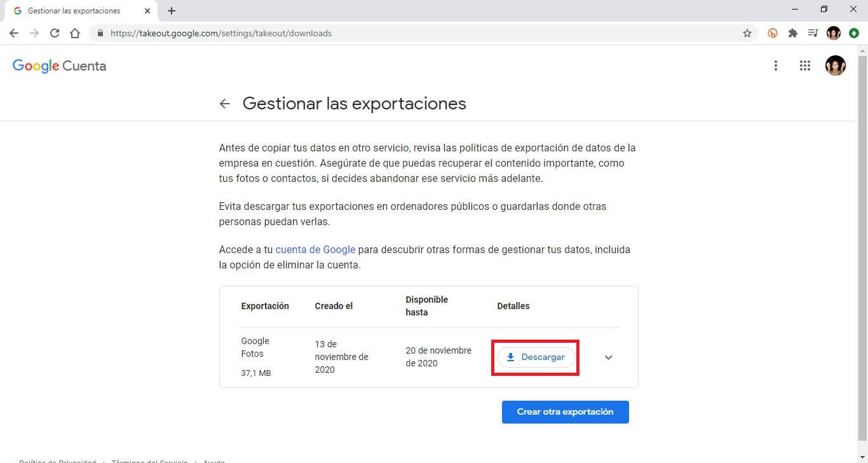868x463 pixels.
Task: Restore down the Chrome window
Action: pyautogui.click(x=824, y=9)
